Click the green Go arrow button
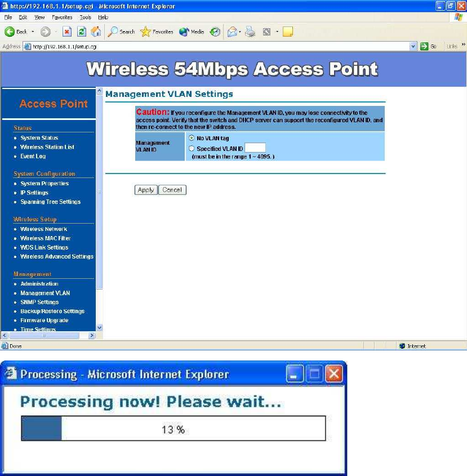Screen dimensions: 467x476 tap(424, 46)
